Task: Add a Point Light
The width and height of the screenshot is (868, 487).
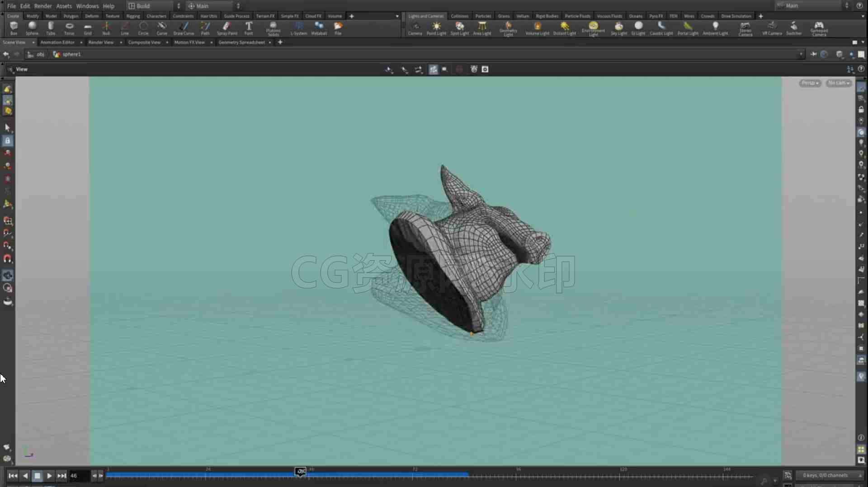Action: [x=436, y=28]
